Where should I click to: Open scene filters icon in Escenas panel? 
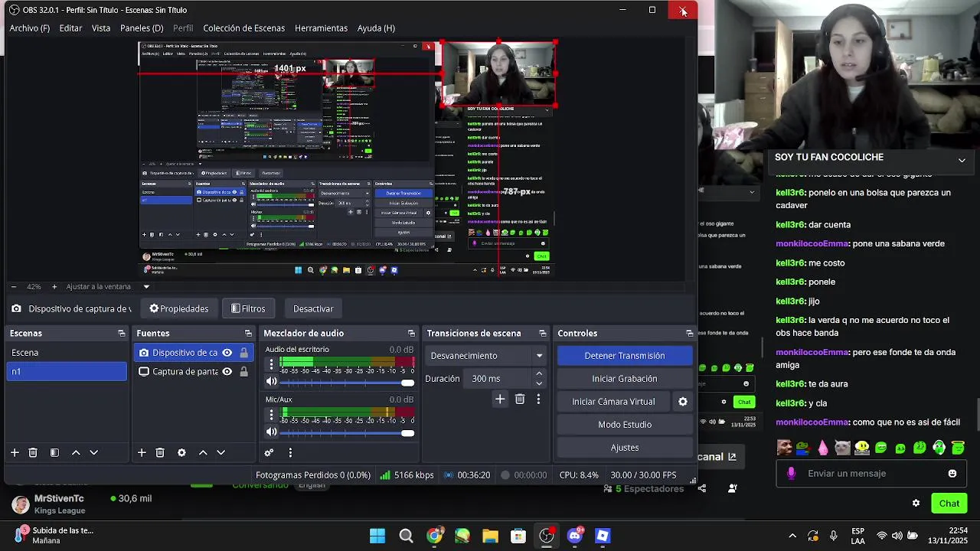coord(54,452)
